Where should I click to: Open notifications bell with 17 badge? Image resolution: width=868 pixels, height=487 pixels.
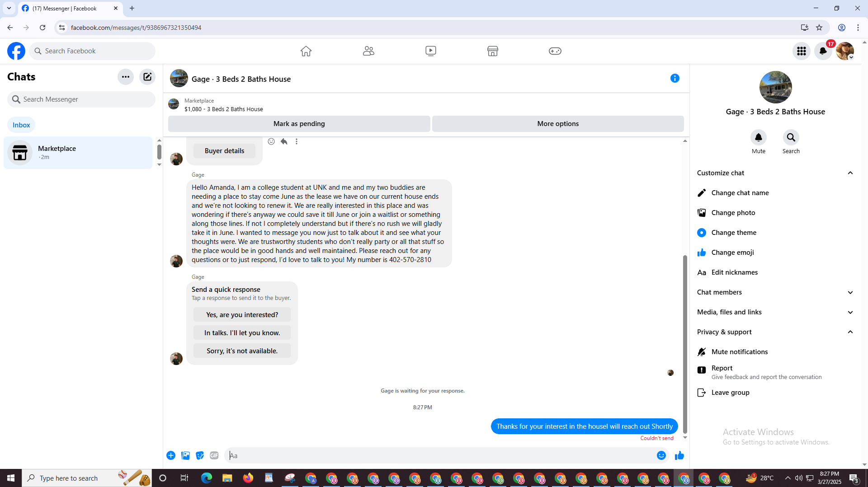point(823,51)
